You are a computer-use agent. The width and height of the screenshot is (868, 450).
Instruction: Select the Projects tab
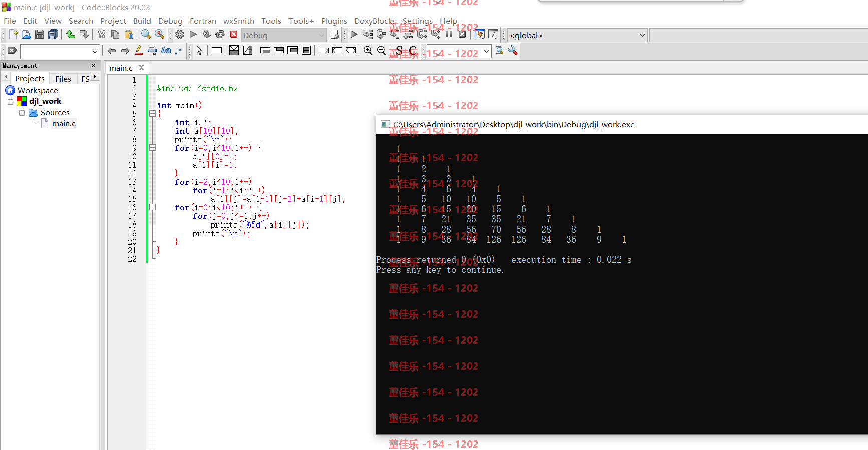(x=30, y=79)
